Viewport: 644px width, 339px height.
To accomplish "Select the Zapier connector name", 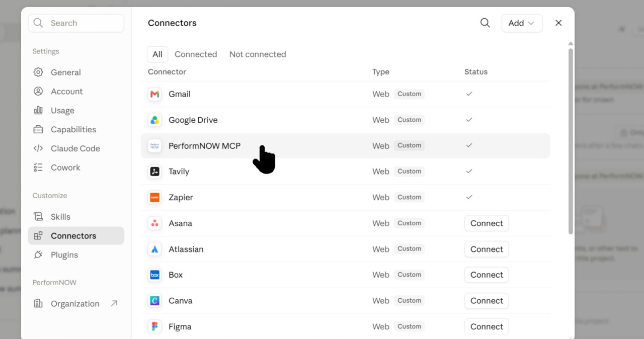I will pyautogui.click(x=181, y=198).
